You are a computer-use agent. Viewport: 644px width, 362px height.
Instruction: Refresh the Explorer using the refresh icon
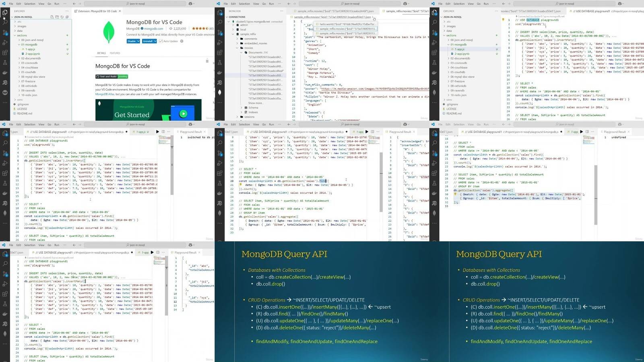(62, 17)
